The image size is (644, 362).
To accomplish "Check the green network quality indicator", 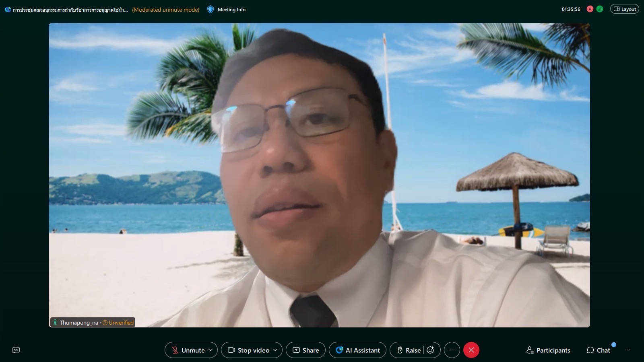I will click(600, 9).
